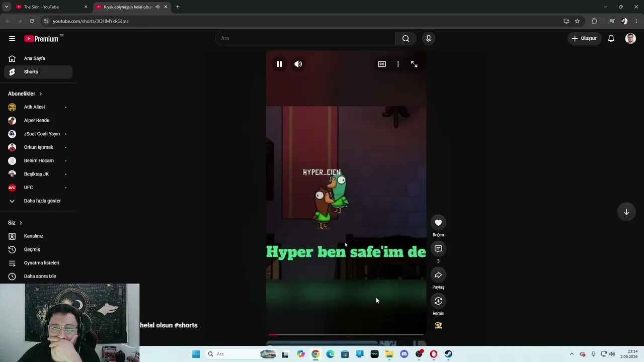This screenshot has width=644, height=362.
Task: Focus the YouTube search box
Action: 305,38
